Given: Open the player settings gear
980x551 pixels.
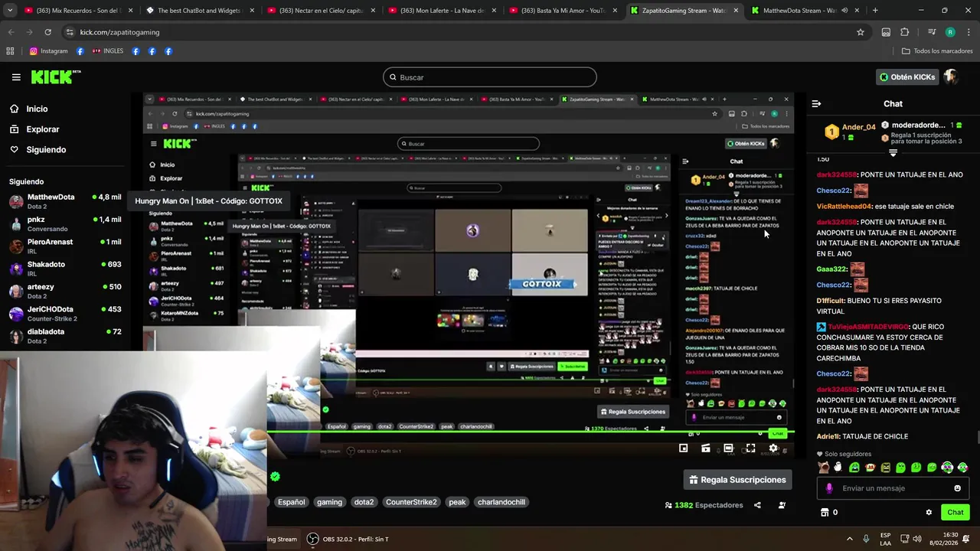Looking at the screenshot, I should tap(773, 448).
